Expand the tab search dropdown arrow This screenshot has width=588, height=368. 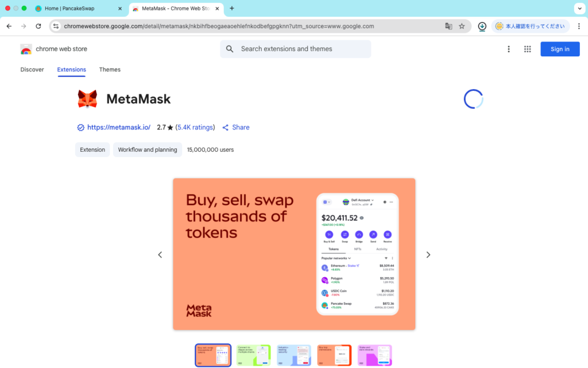(x=579, y=8)
